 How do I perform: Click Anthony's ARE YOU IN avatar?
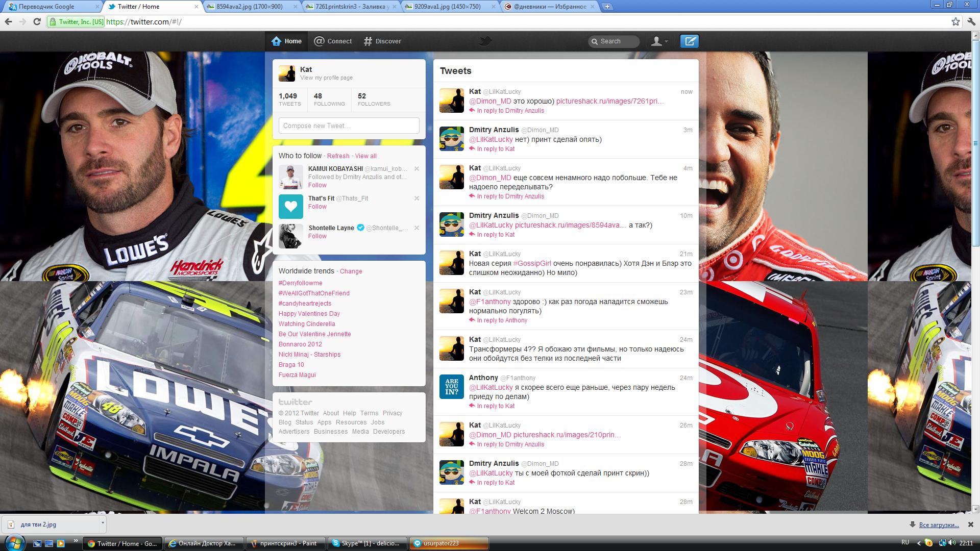click(452, 387)
